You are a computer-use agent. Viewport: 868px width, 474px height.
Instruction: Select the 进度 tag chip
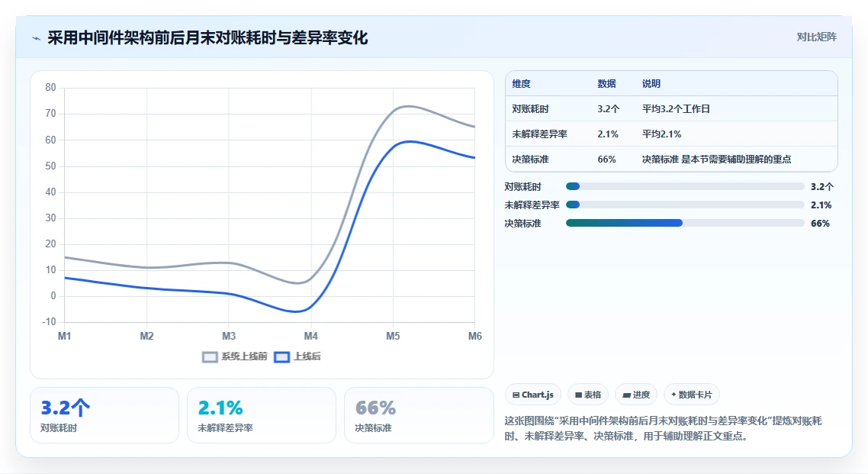(636, 395)
